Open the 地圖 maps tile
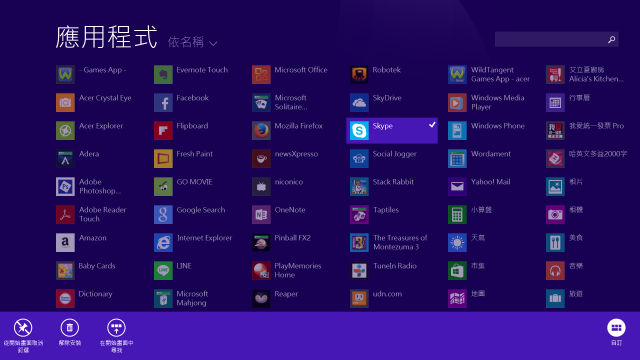 pyautogui.click(x=457, y=298)
